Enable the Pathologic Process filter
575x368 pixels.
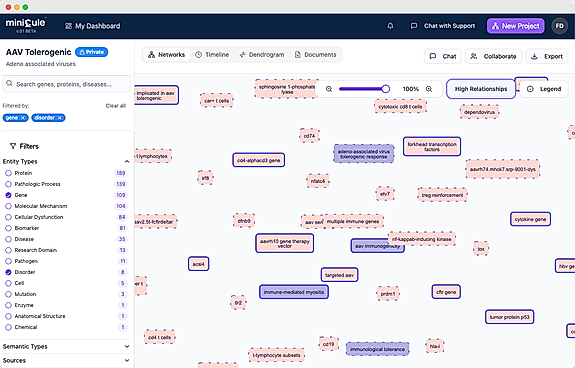[8, 184]
